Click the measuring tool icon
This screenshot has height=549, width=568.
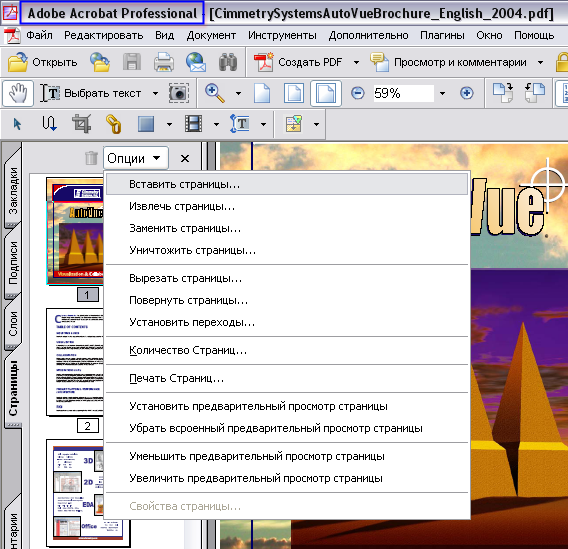click(x=293, y=124)
